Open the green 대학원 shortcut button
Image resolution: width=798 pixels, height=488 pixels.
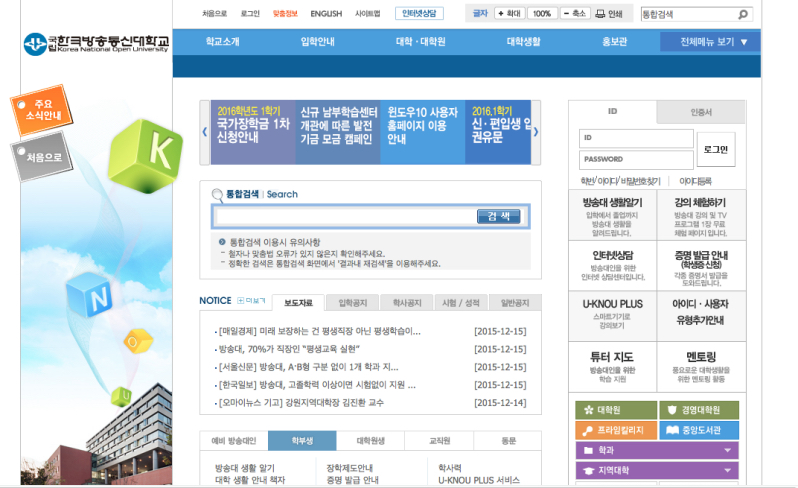616,410
